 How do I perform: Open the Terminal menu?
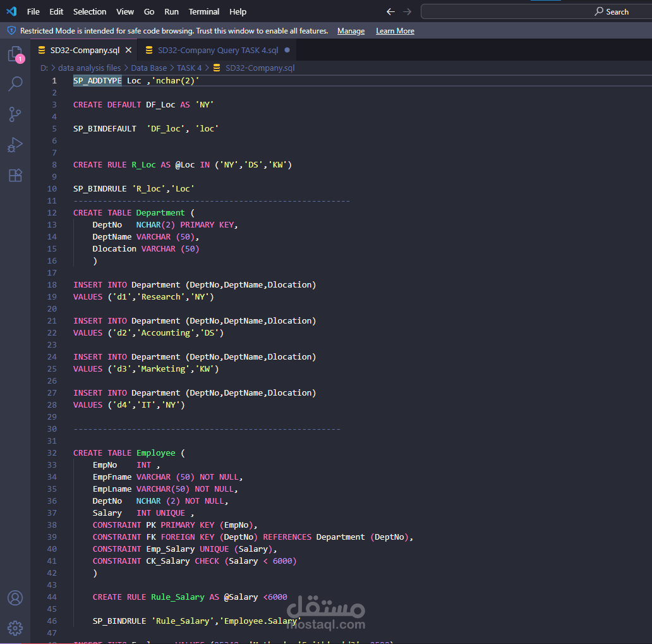click(203, 11)
